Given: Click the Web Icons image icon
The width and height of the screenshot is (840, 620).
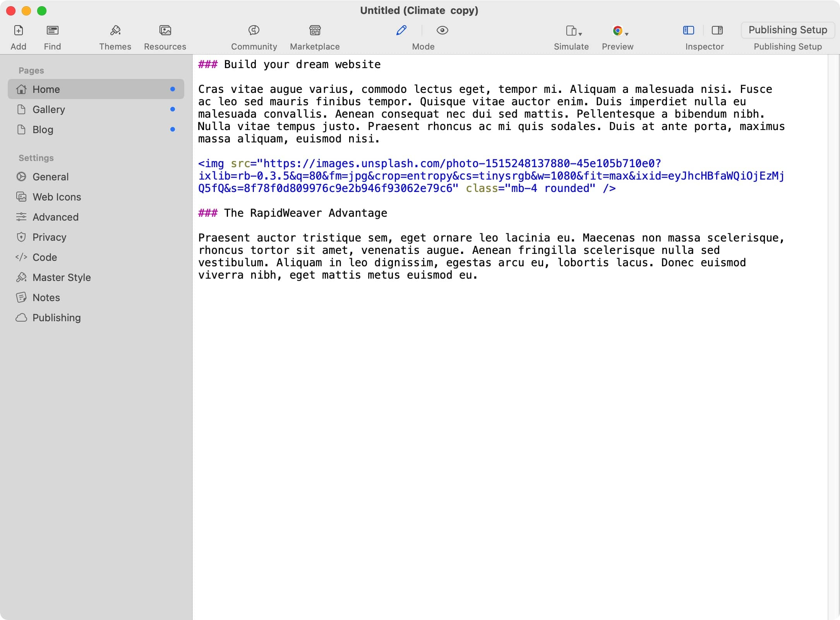Looking at the screenshot, I should pyautogui.click(x=21, y=197).
